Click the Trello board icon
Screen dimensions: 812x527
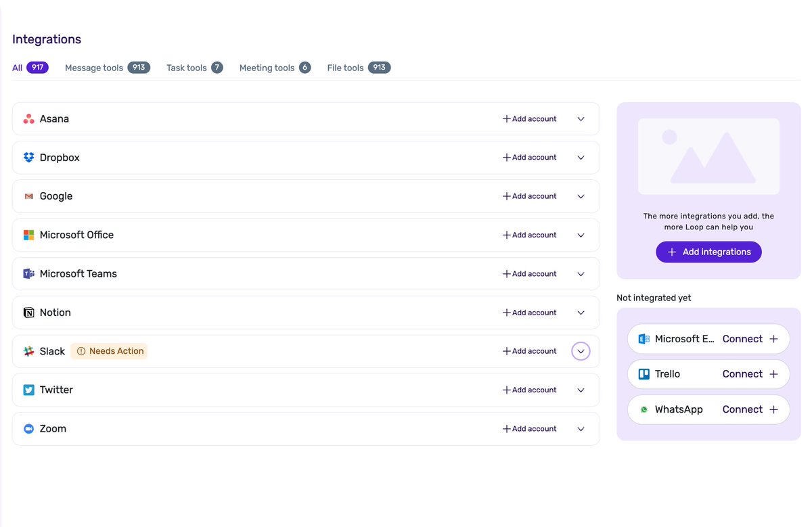644,374
